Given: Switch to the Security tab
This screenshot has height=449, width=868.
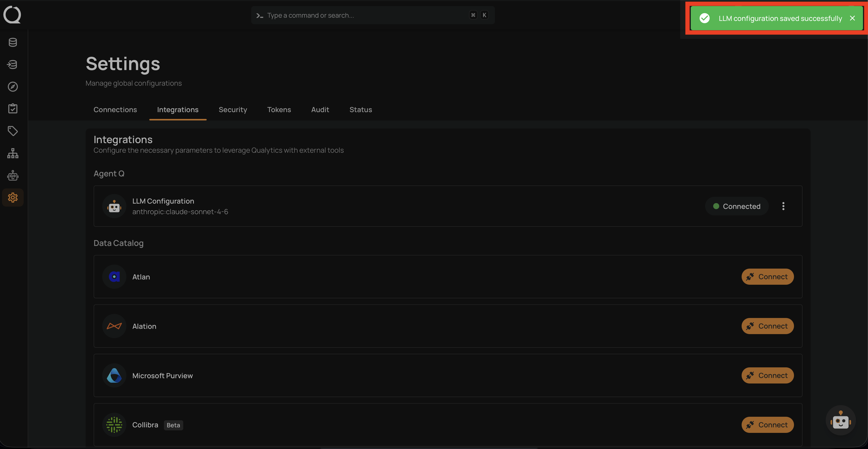Looking at the screenshot, I should point(233,110).
